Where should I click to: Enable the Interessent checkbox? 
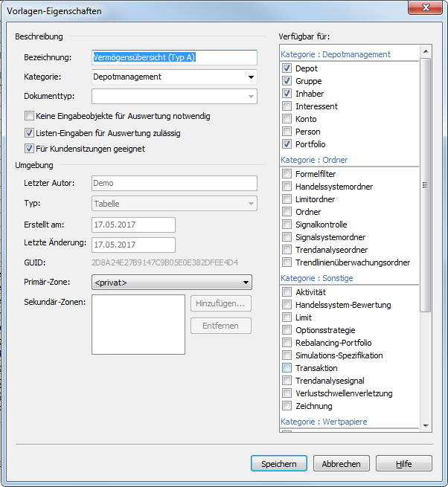[x=287, y=106]
